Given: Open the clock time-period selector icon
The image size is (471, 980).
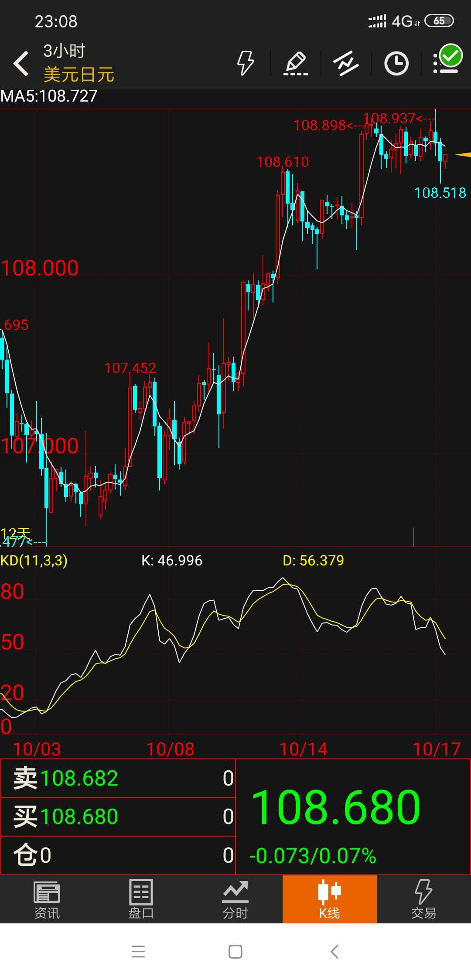Looking at the screenshot, I should tap(396, 63).
